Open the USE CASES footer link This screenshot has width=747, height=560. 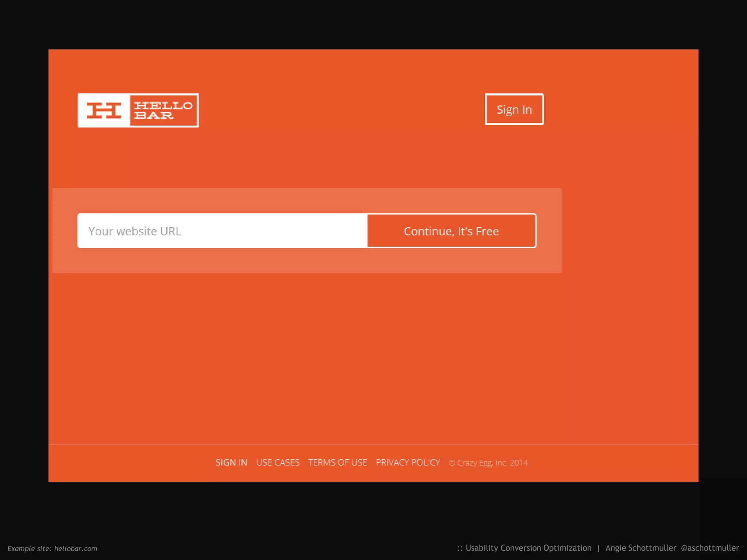tap(278, 462)
